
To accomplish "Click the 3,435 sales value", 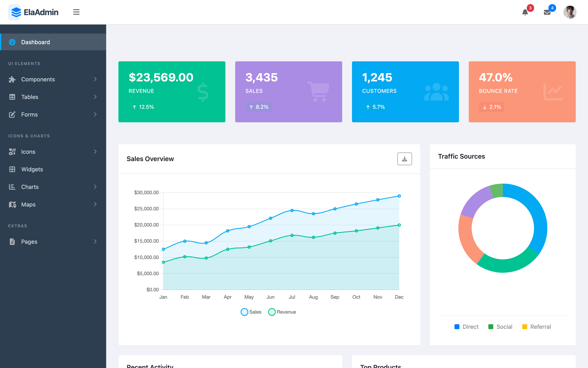I will pos(262,77).
